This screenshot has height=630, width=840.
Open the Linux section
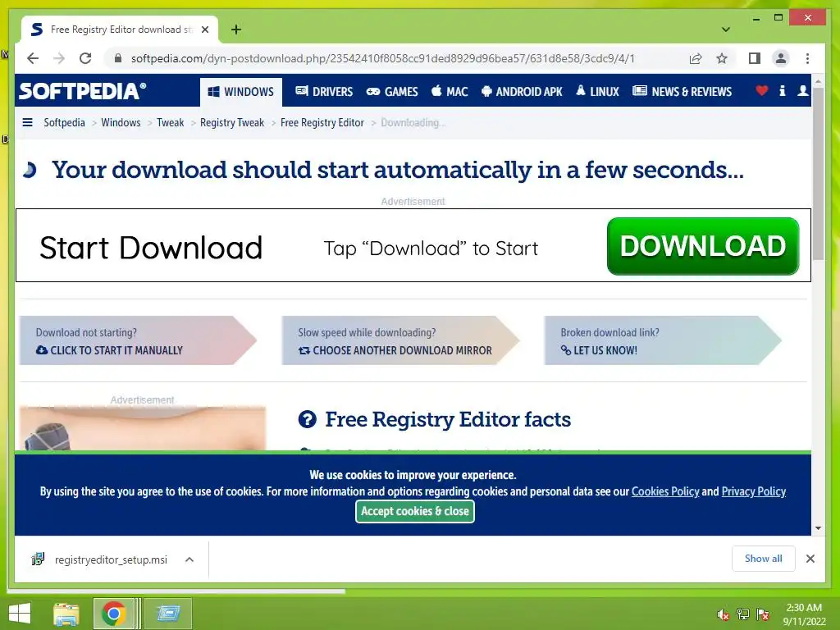(597, 92)
